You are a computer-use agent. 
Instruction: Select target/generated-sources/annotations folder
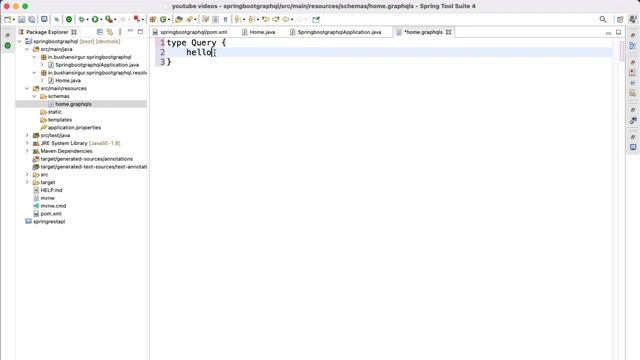pos(87,159)
